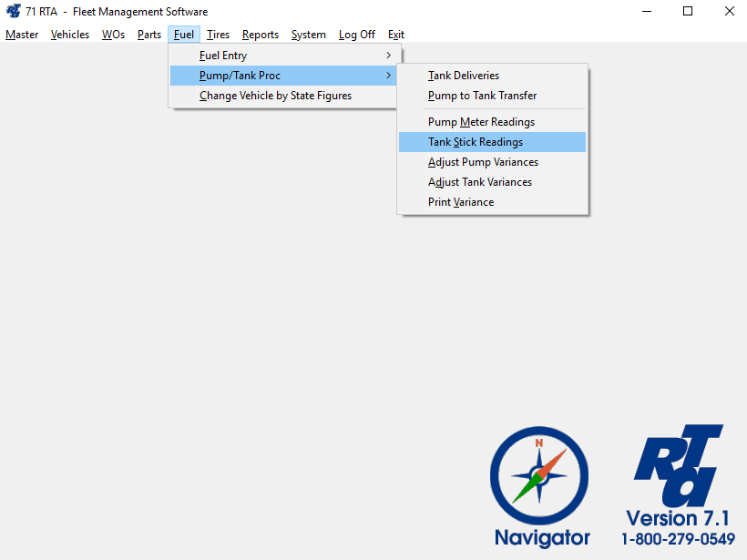Image resolution: width=747 pixels, height=560 pixels.
Task: Open the WOs menu
Action: [113, 35]
